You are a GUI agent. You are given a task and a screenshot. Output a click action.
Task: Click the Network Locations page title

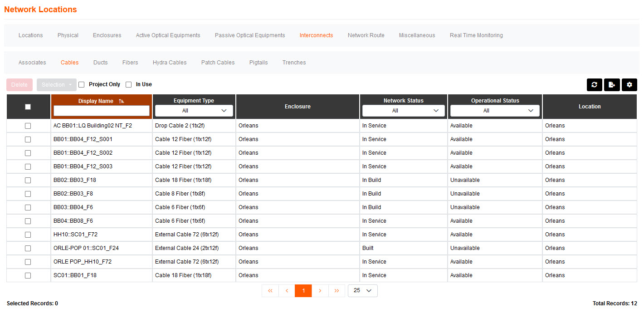[40, 10]
